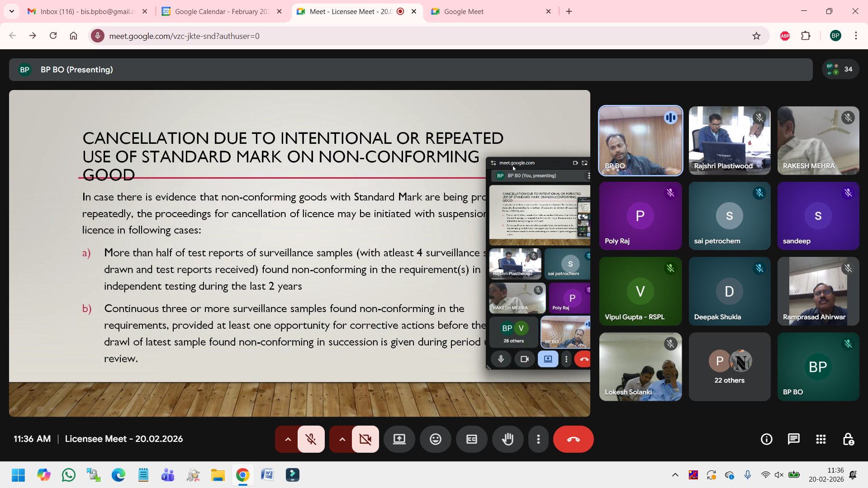
Task: Switch to Google Calendar tab
Action: coord(222,11)
